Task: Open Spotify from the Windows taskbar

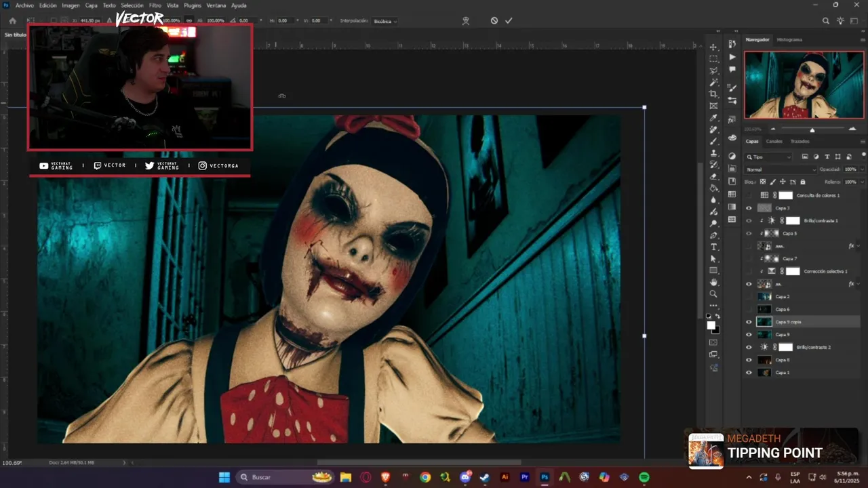Action: [x=644, y=477]
